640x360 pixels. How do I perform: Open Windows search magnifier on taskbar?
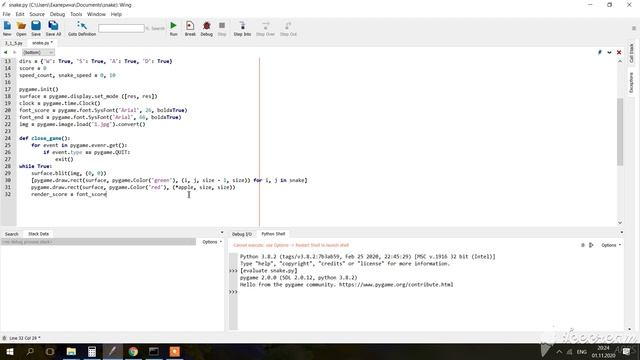click(x=30, y=351)
